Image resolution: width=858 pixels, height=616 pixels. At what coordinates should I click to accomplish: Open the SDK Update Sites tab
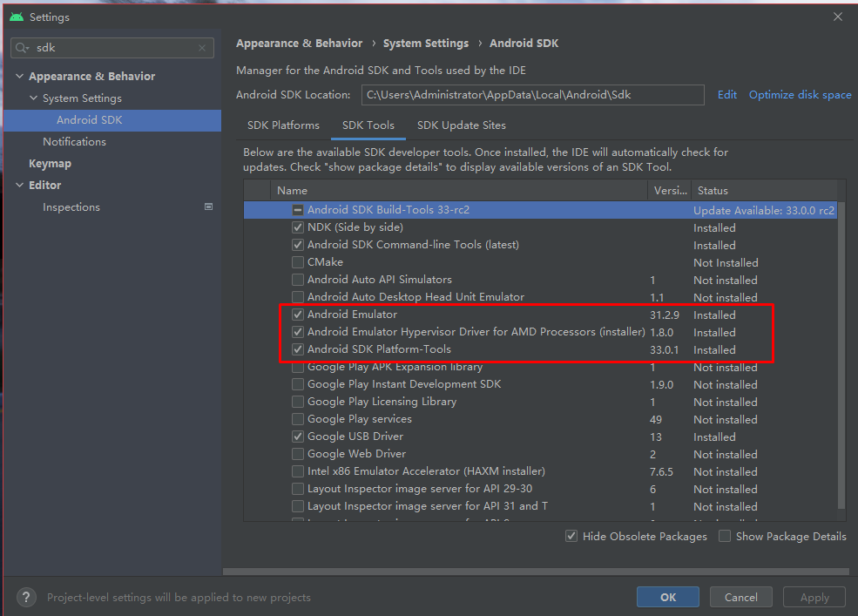click(462, 125)
